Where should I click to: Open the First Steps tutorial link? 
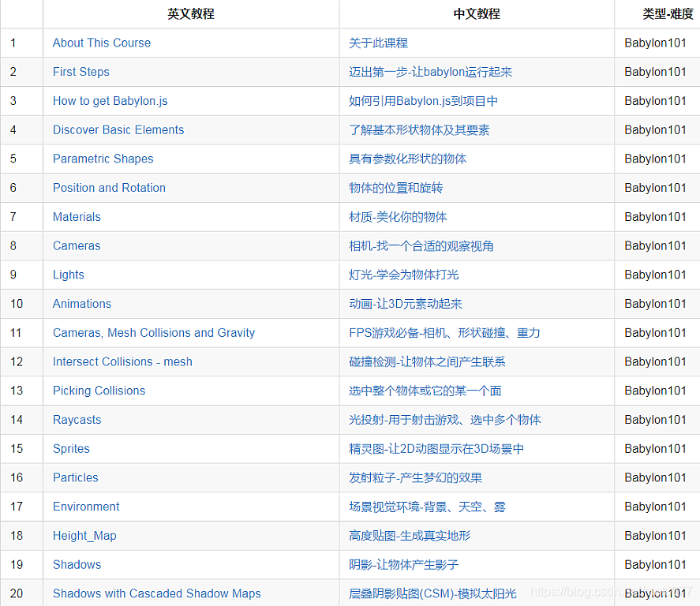pyautogui.click(x=80, y=72)
